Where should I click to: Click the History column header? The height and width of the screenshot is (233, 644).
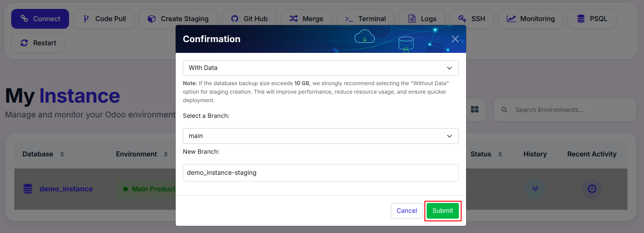point(535,154)
